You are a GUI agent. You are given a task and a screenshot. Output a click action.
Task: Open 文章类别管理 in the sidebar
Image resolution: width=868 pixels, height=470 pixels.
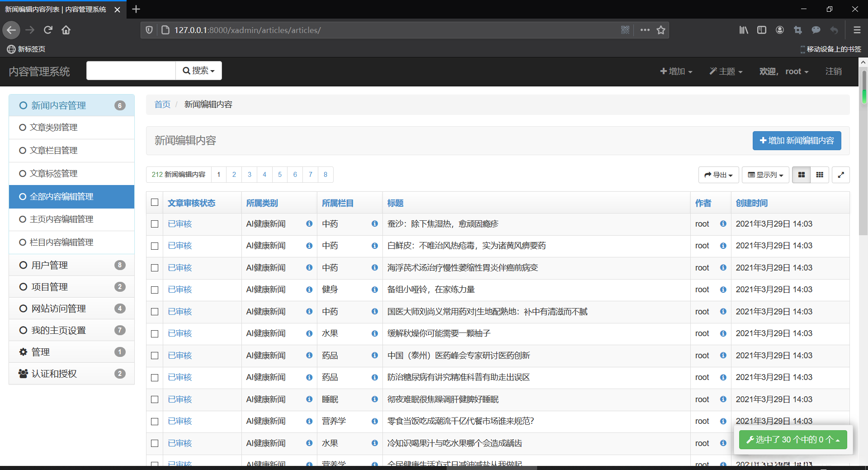(x=54, y=128)
